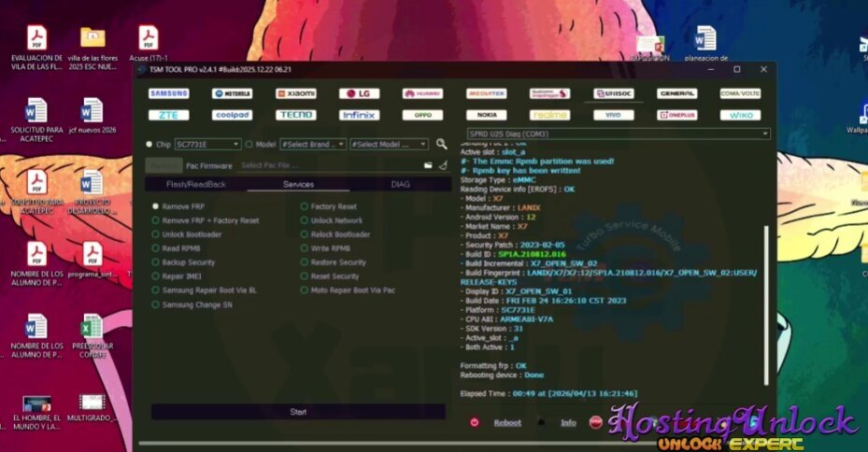Select the CDMA/VOLTE brand button
The image size is (868, 452).
pos(740,93)
